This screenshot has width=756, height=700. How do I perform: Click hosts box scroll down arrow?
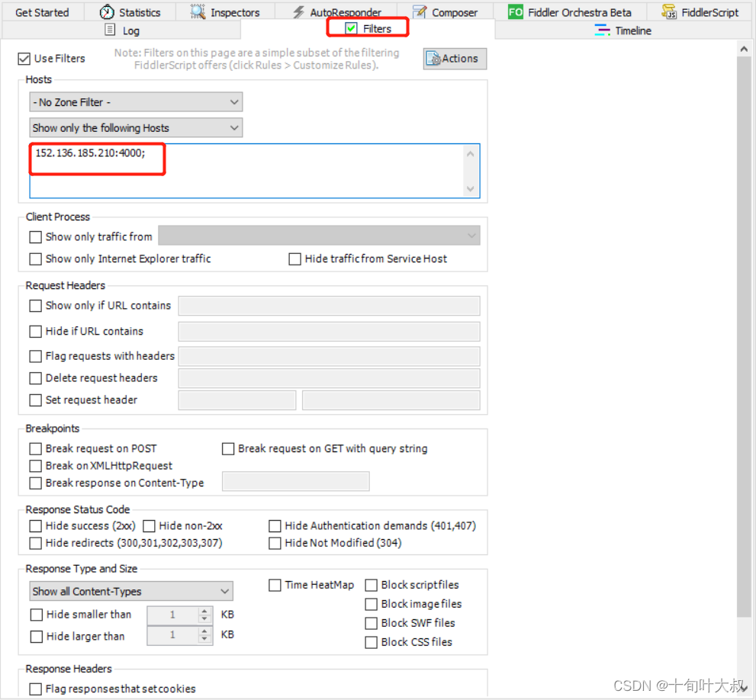(471, 189)
